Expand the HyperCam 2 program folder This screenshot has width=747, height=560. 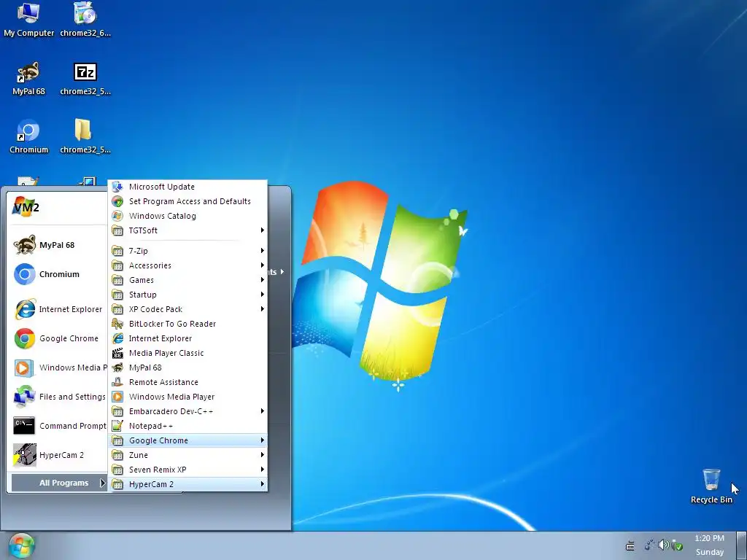coord(187,484)
